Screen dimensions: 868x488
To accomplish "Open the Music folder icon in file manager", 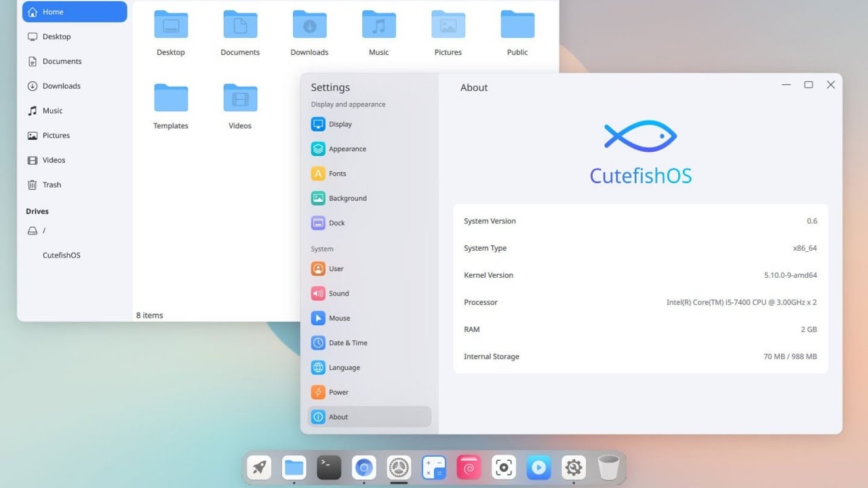I will [379, 24].
